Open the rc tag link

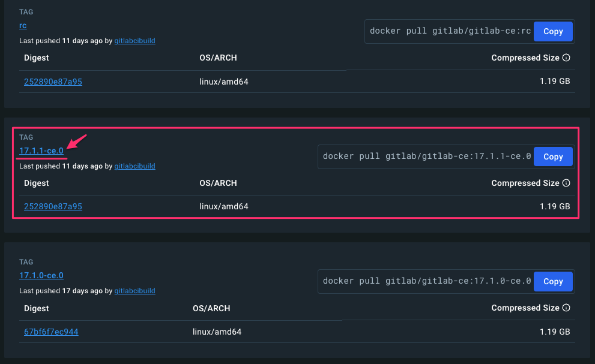pyautogui.click(x=23, y=25)
